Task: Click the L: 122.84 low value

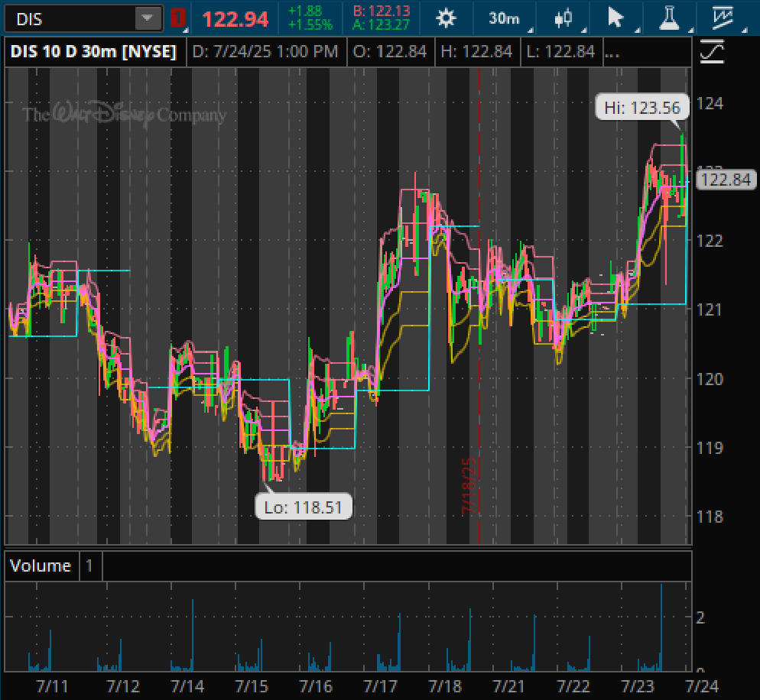Action: [x=560, y=51]
